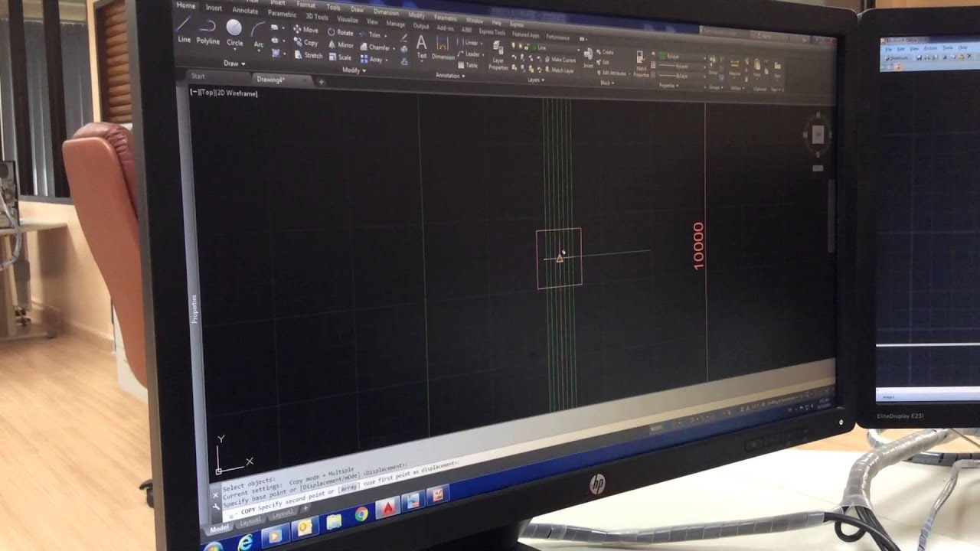This screenshot has width=980, height=551.
Task: Click the Create block button
Action: tap(605, 52)
